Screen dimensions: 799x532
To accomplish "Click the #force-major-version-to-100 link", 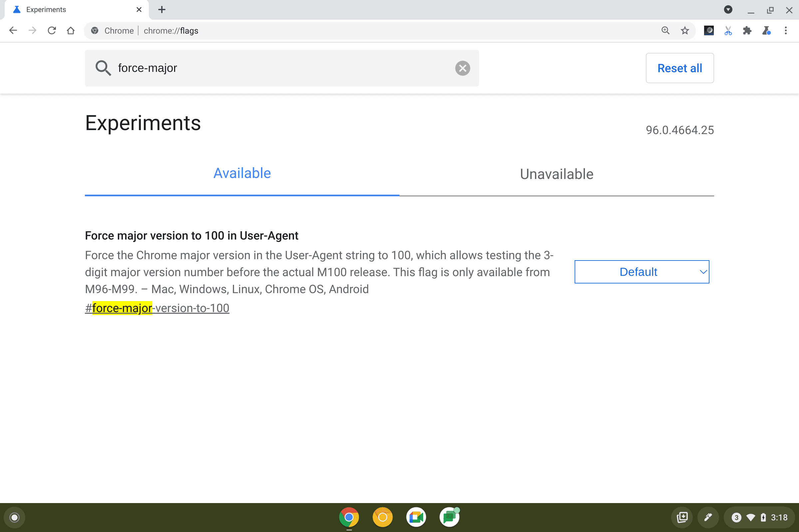I will [x=157, y=307].
